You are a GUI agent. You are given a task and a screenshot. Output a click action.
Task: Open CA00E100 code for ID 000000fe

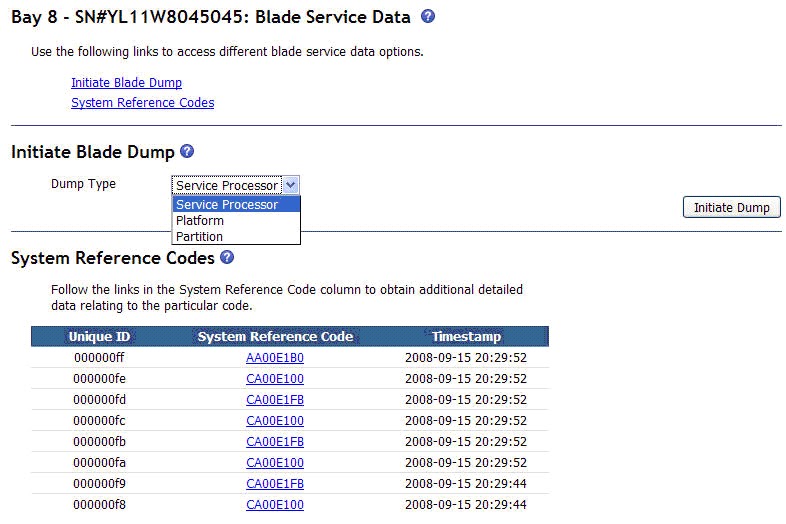tap(275, 379)
